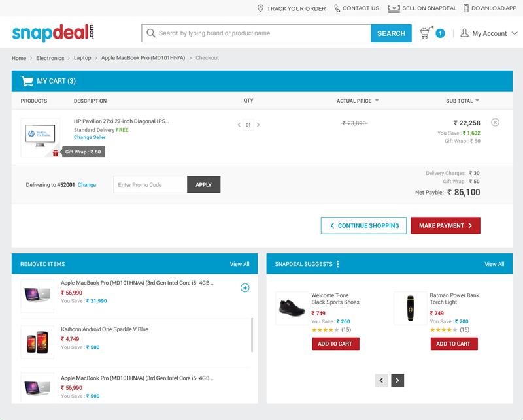Go to next suggestions with right arrow
Screen dimensions: 523x420
(x=397, y=380)
